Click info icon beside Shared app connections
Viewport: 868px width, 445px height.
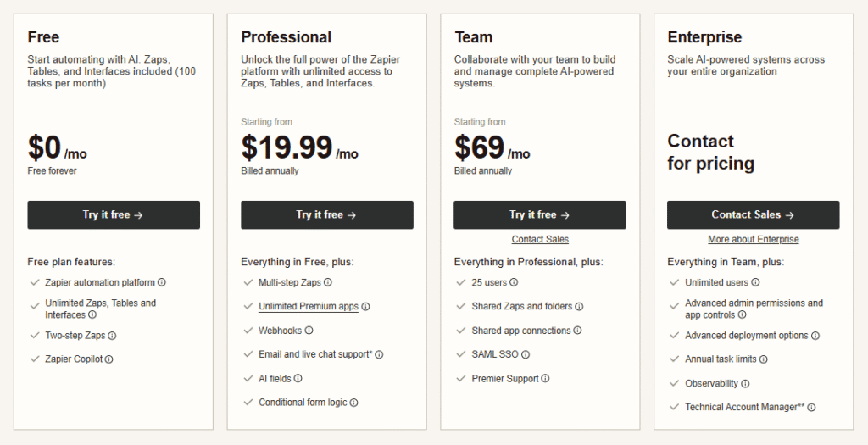[x=577, y=331]
